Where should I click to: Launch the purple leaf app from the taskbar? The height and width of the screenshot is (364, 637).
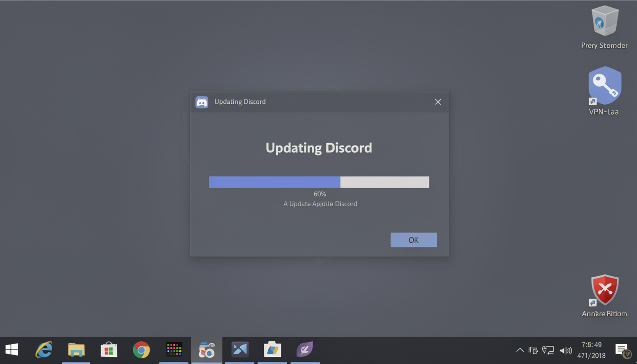305,350
